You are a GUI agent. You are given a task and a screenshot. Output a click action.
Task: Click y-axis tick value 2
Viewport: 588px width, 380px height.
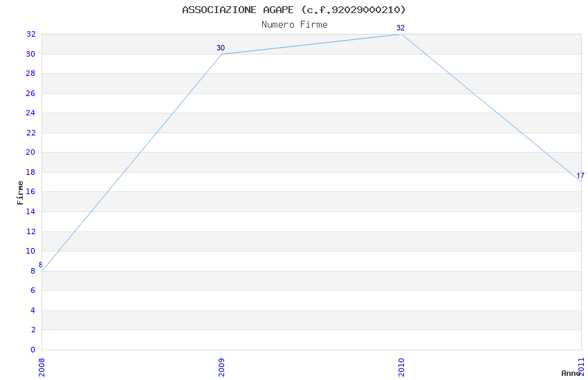[33, 330]
